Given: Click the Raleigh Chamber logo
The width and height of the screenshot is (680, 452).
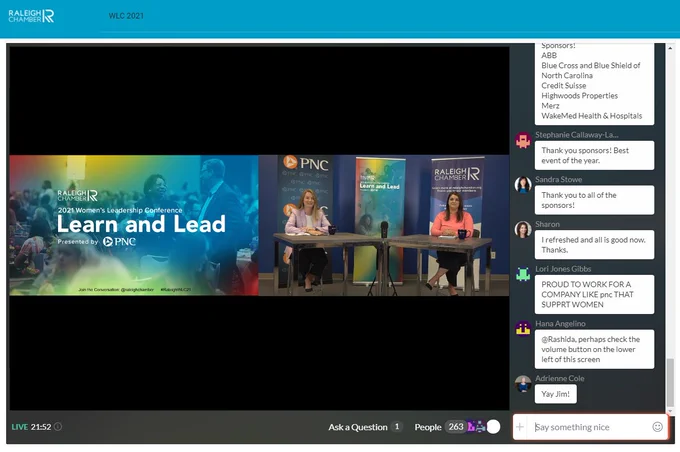Looking at the screenshot, I should 31,16.
